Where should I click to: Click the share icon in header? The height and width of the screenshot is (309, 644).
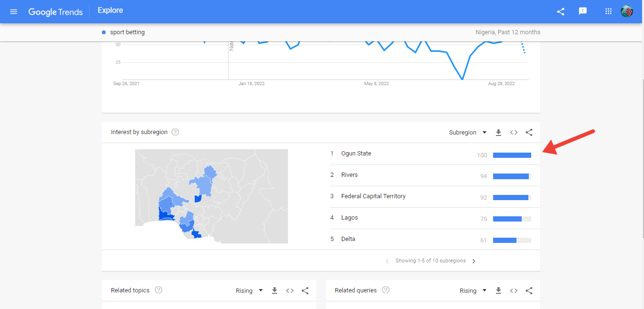(561, 11)
